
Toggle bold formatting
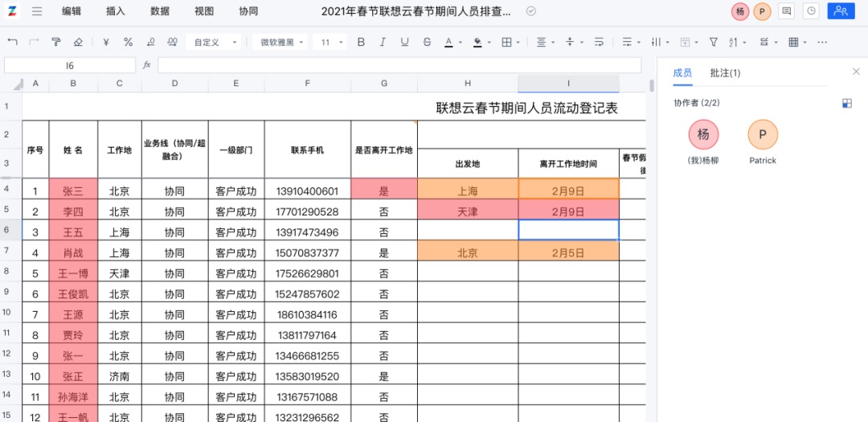click(x=361, y=42)
